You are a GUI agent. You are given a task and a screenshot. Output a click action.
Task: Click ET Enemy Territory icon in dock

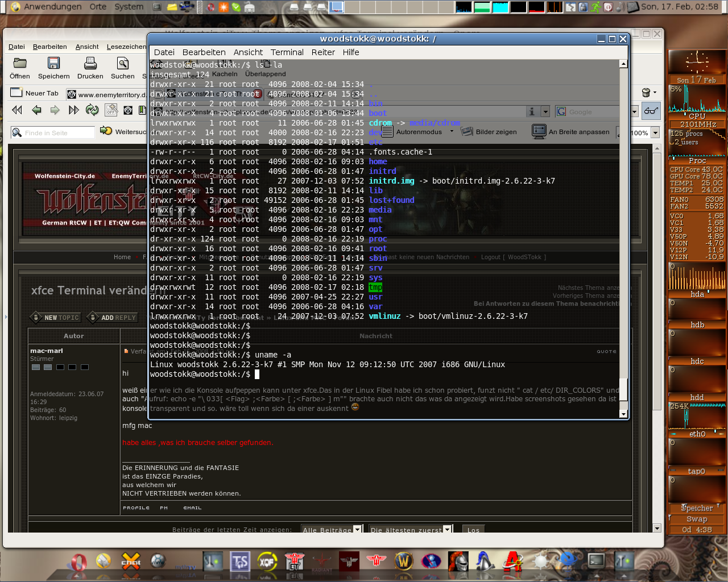tap(294, 562)
